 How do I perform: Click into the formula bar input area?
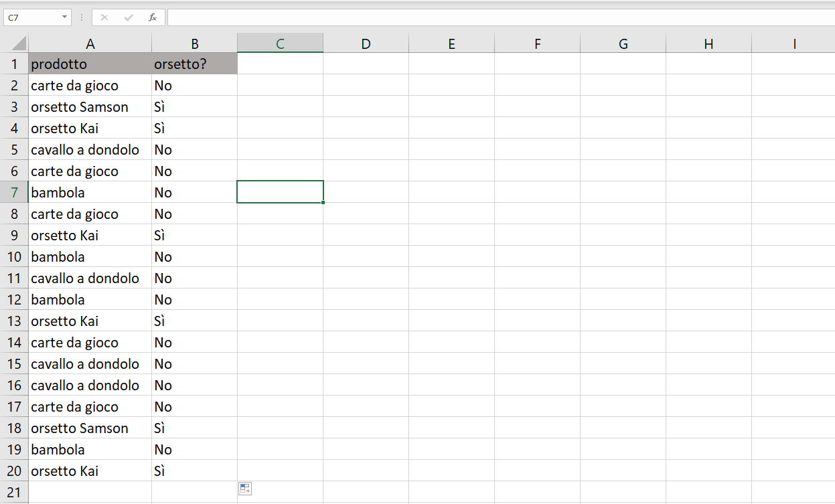[x=500, y=17]
